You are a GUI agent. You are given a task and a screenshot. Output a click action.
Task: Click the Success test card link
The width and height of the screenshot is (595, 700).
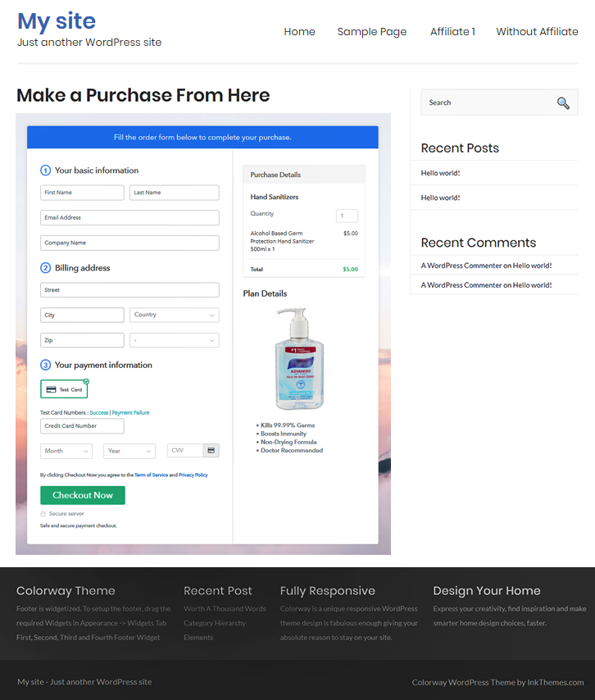tap(99, 413)
